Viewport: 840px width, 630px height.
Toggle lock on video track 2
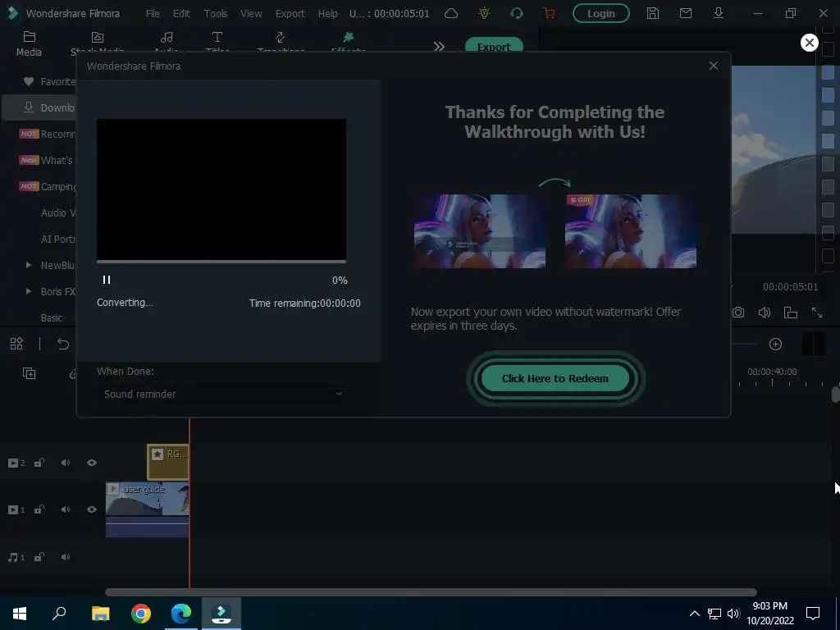click(x=39, y=463)
